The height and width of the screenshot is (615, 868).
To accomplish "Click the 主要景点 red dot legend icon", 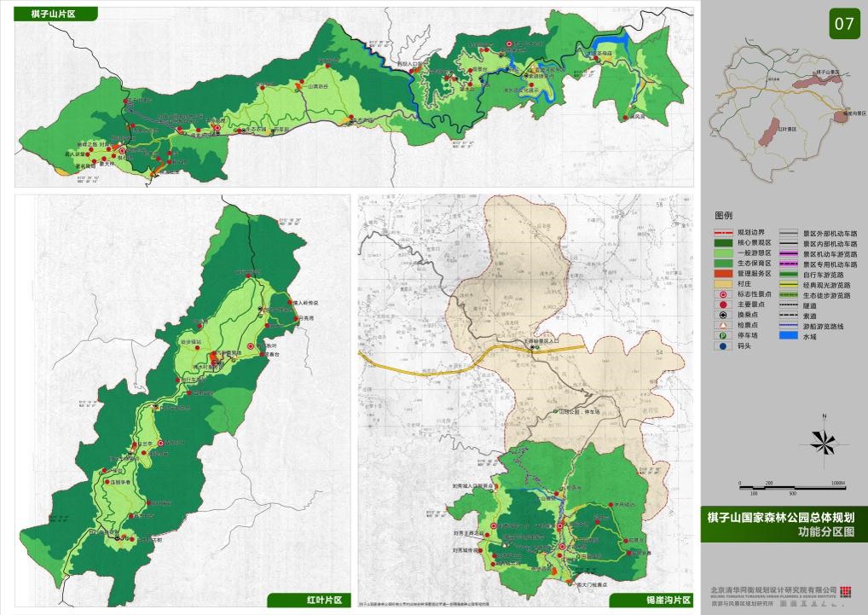I will pos(723,305).
